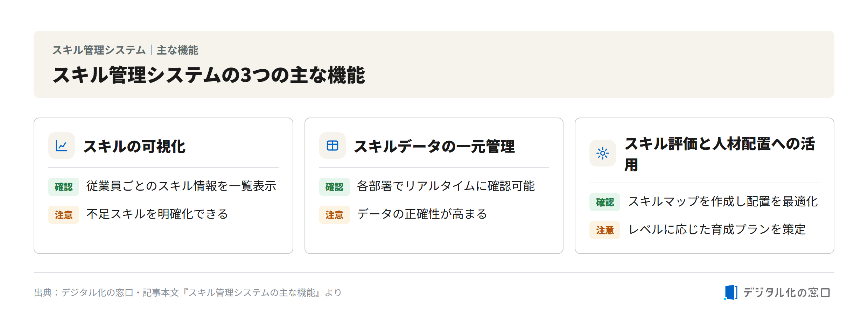
Task: Click the text 従業員ごとのスキル情報を一覧表示
Action: pyautogui.click(x=181, y=186)
